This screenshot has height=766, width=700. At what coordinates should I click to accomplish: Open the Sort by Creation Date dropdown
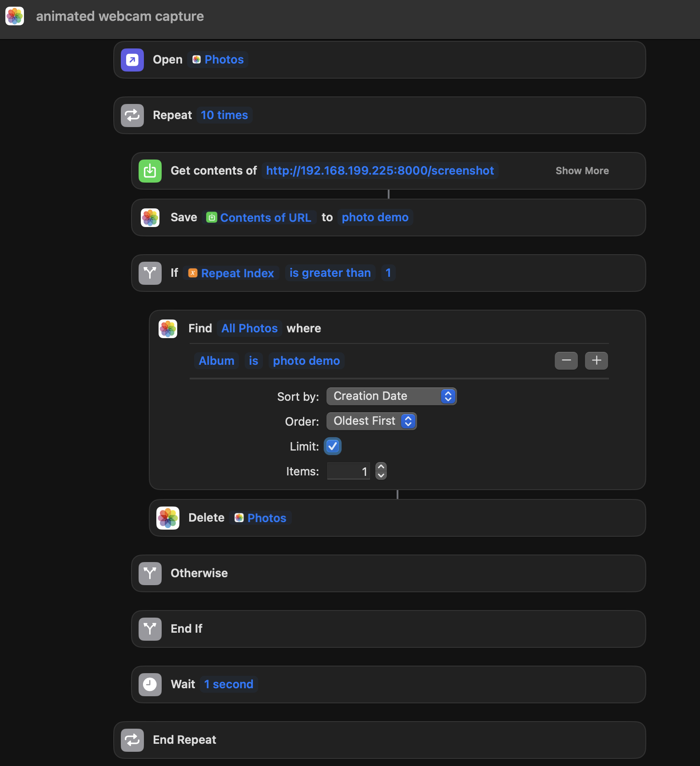pos(391,396)
